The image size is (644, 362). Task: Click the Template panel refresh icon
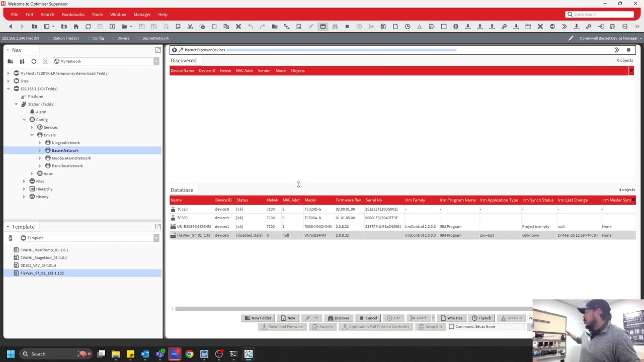[10, 238]
